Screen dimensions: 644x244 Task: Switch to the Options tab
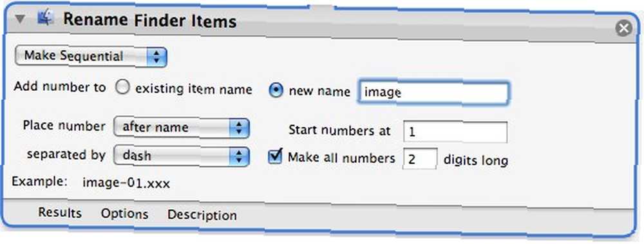(124, 214)
